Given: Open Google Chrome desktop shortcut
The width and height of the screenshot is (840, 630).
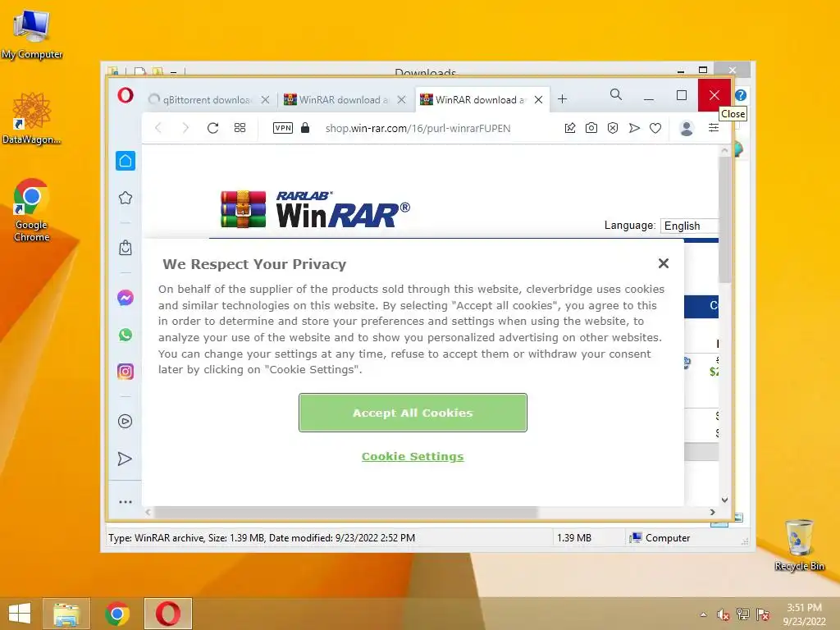Looking at the screenshot, I should pyautogui.click(x=32, y=210).
